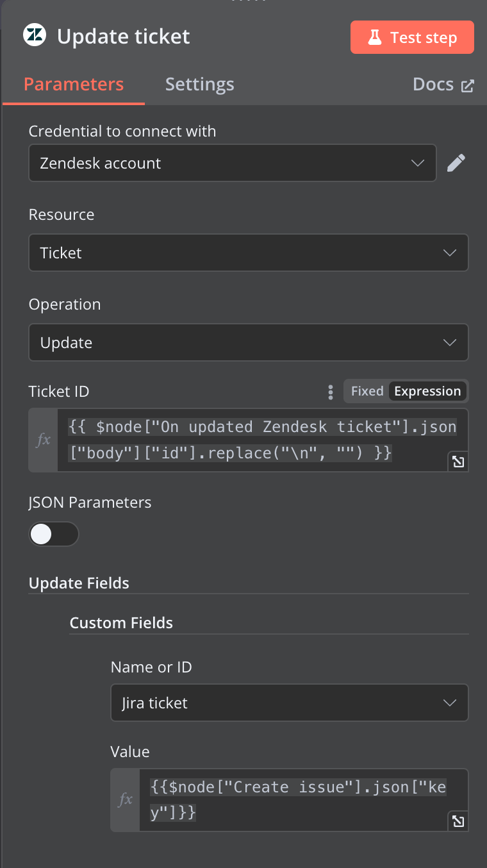Enable the JSON Parameters toggle
The image size is (487, 868).
click(54, 534)
